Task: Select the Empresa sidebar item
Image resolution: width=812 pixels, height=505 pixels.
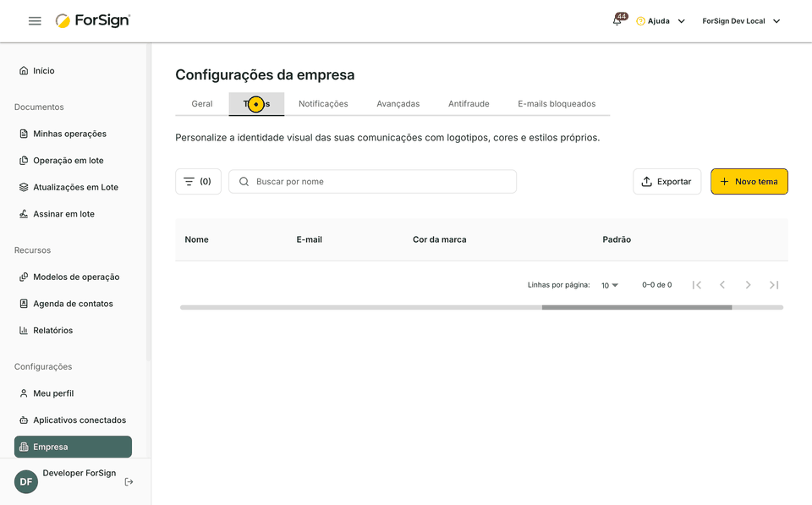Action: (x=73, y=447)
